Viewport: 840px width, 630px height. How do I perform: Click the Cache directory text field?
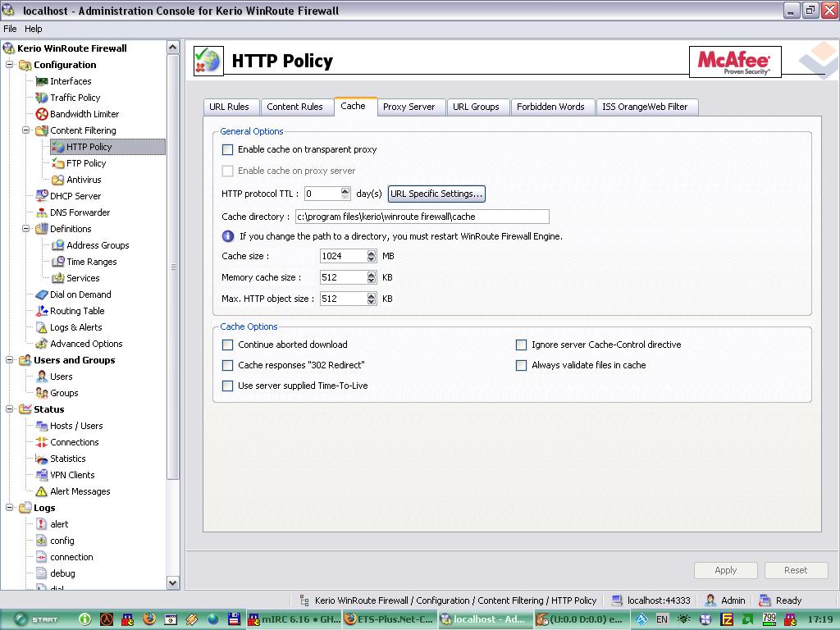click(422, 217)
